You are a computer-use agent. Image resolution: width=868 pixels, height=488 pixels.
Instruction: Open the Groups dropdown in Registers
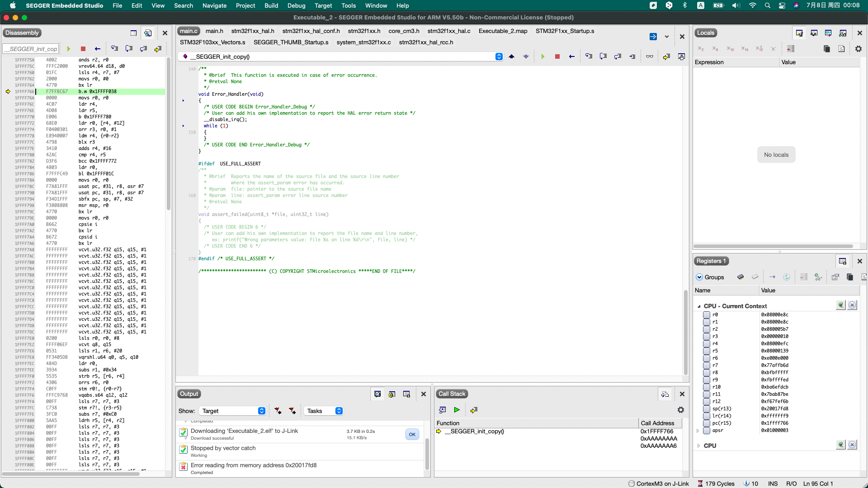pyautogui.click(x=710, y=277)
